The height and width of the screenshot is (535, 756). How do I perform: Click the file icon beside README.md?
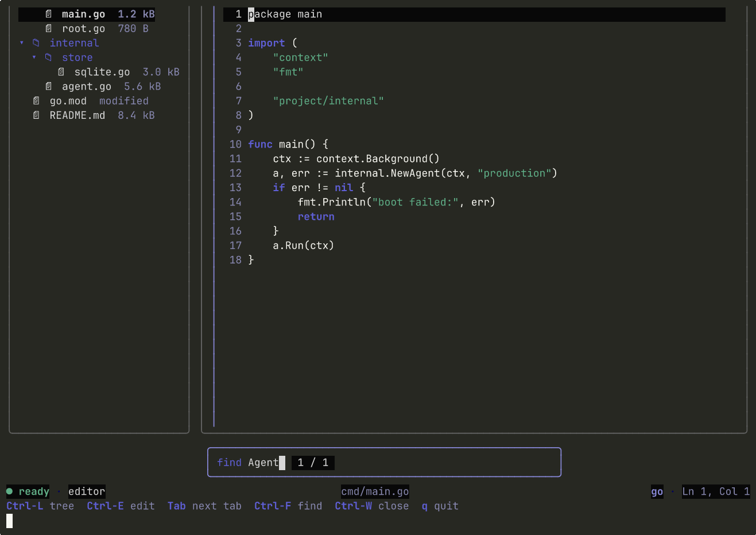point(36,115)
